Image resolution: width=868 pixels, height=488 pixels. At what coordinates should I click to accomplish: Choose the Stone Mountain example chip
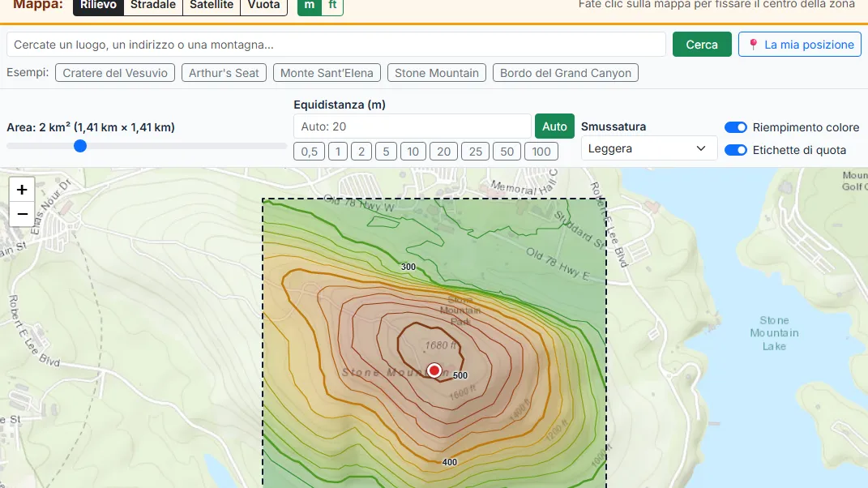[437, 73]
